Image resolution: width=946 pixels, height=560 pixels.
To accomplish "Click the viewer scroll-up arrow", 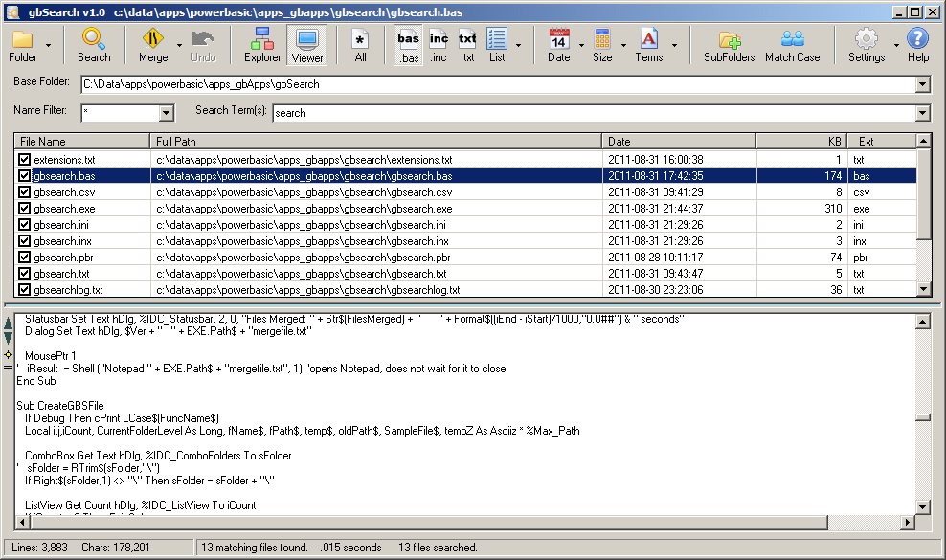I will coord(922,323).
